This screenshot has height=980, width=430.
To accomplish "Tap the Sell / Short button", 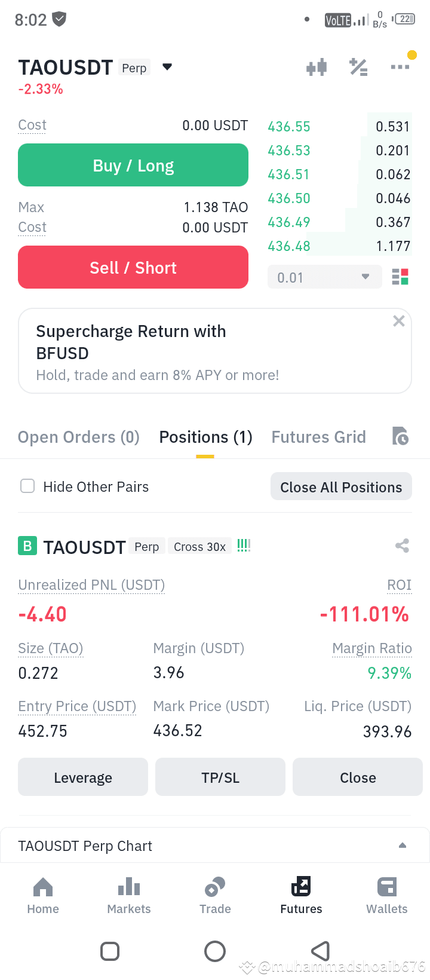I will point(133,267).
